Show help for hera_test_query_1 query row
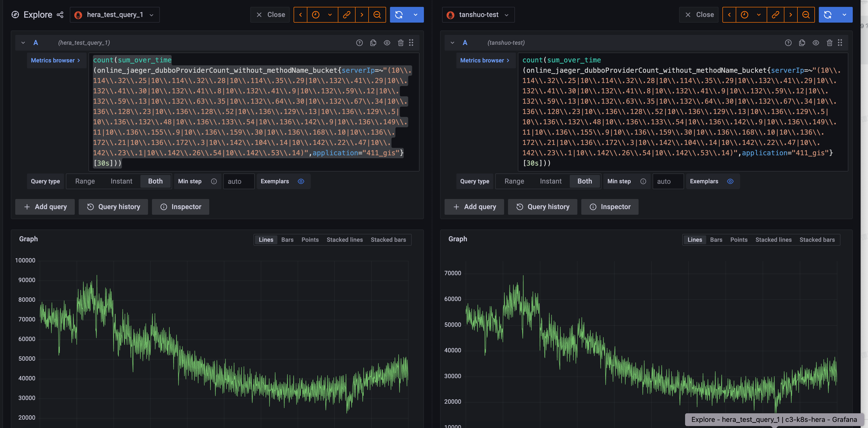Viewport: 868px width, 428px height. pyautogui.click(x=359, y=43)
